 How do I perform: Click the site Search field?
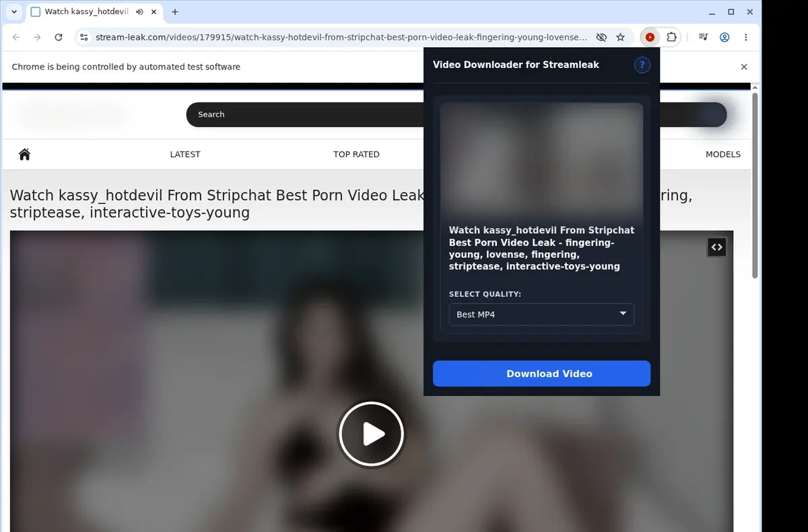tap(306, 114)
